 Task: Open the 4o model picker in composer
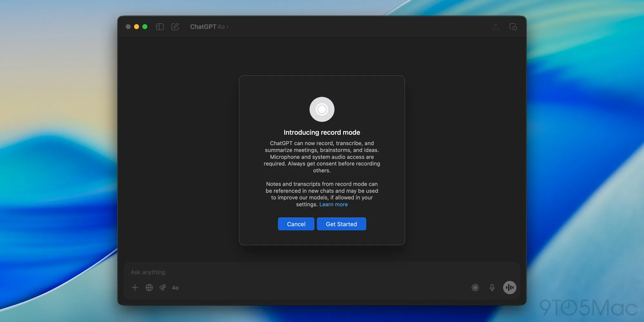click(x=175, y=288)
